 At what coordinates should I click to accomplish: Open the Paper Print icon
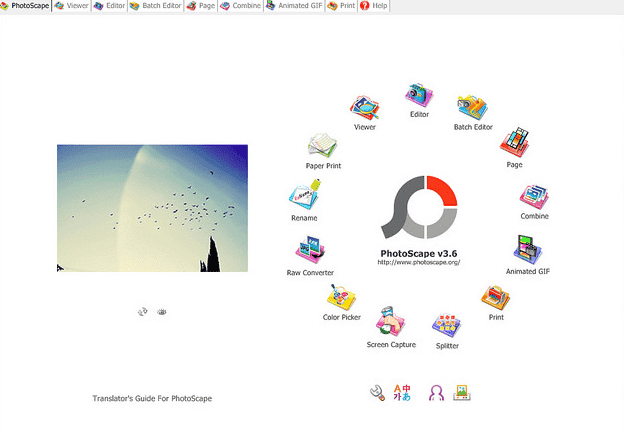point(323,146)
